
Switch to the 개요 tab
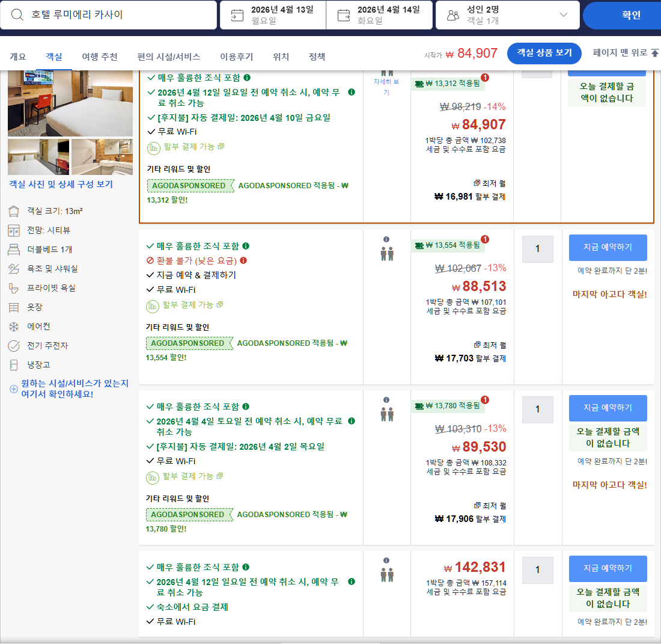pos(17,57)
